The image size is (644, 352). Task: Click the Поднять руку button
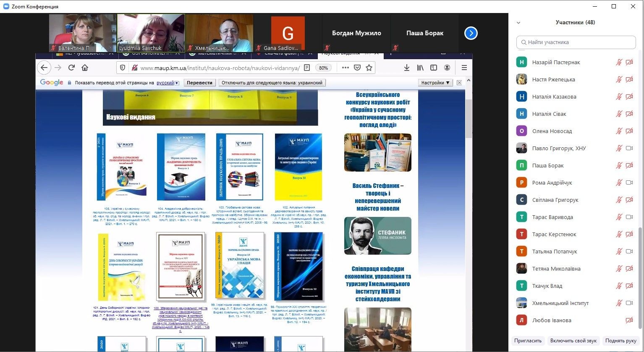(620, 341)
